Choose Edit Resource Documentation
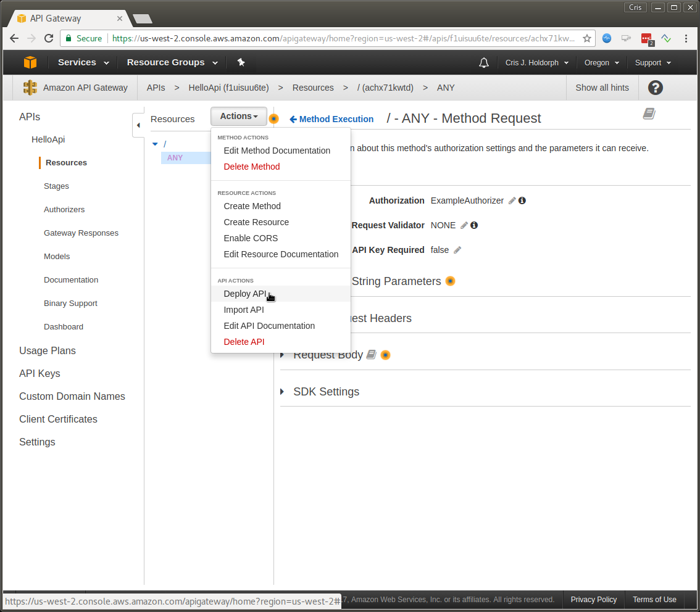Screen dimensions: 700x612 [x=281, y=254]
